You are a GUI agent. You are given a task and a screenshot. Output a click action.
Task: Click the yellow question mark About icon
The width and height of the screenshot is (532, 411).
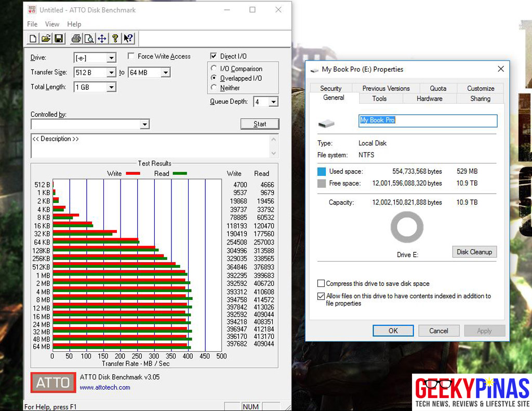pos(115,38)
